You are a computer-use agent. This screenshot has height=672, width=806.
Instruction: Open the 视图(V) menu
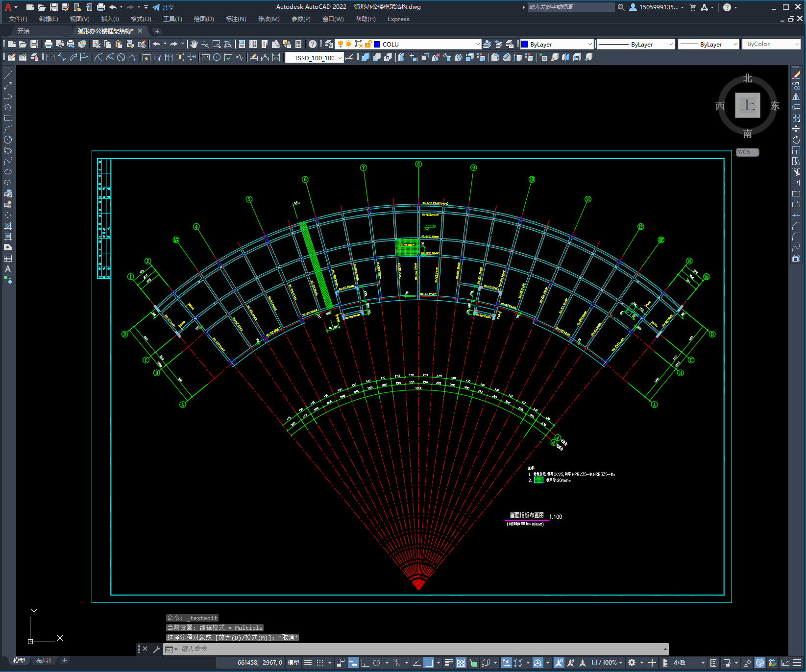[79, 19]
